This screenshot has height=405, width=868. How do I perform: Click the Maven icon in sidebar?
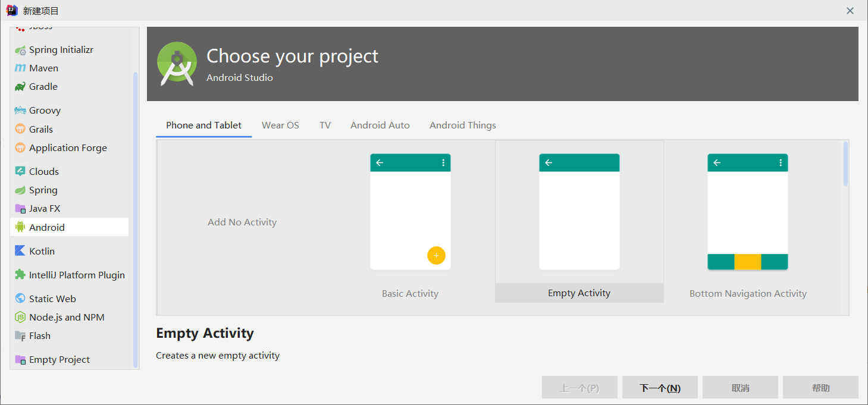(20, 68)
